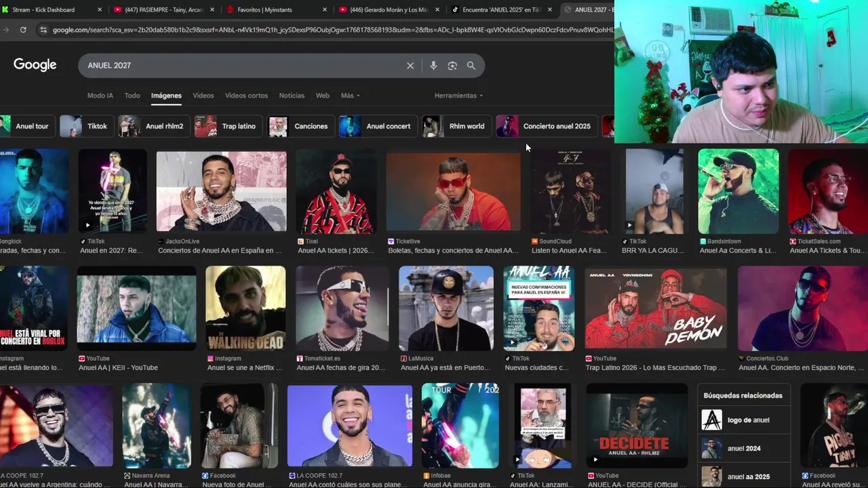The height and width of the screenshot is (488, 868).
Task: Select the Tiktok filter chip
Action: pos(87,126)
